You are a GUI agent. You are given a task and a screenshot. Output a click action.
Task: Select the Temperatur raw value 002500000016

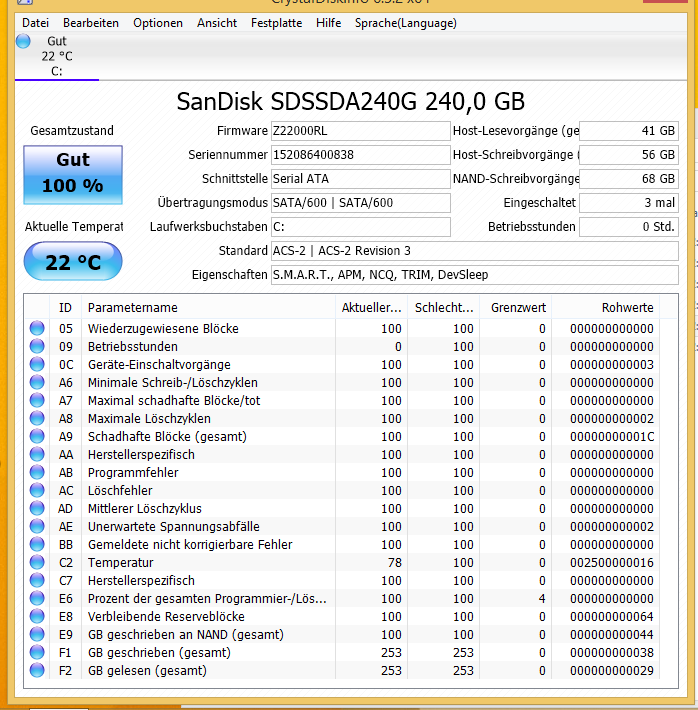point(611,562)
